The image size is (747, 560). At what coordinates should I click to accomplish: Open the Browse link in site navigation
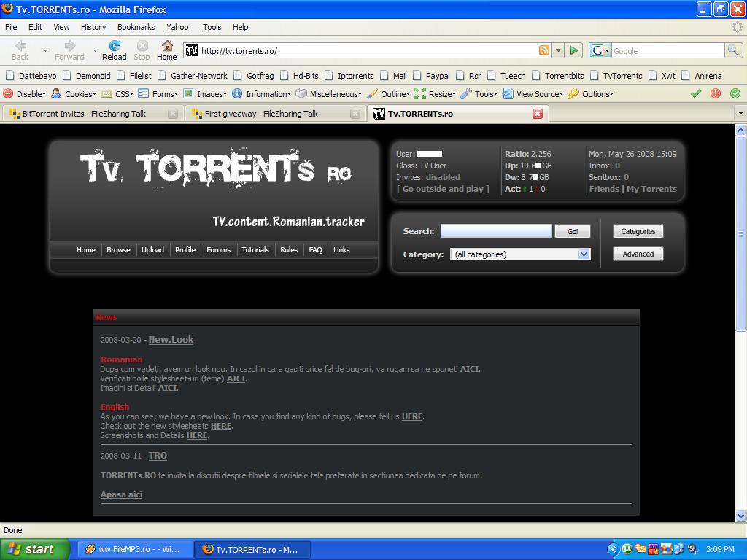[x=118, y=249]
